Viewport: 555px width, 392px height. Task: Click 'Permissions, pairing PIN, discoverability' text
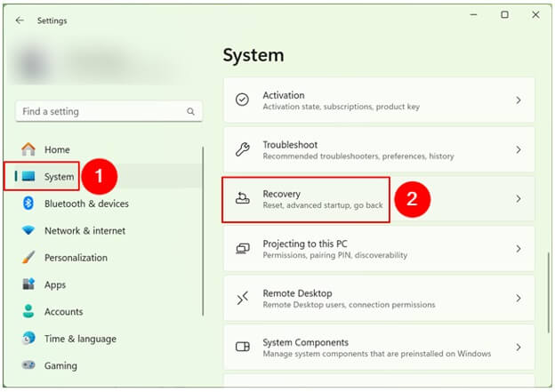point(334,255)
